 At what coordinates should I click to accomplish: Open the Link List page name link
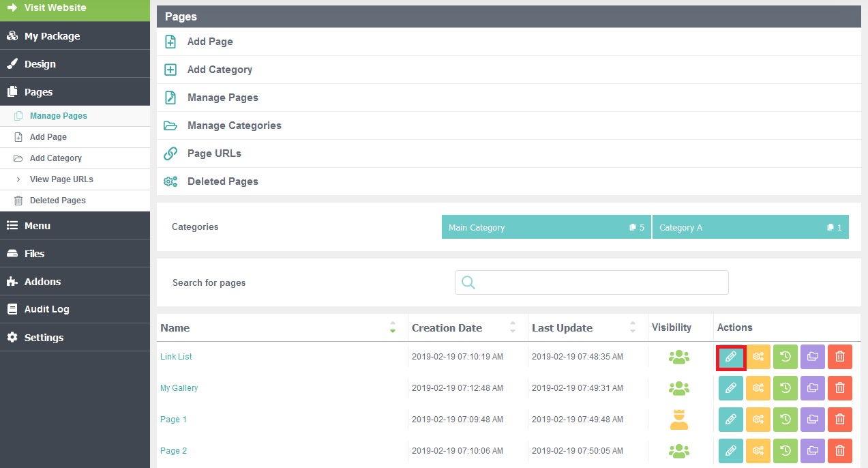(176, 357)
